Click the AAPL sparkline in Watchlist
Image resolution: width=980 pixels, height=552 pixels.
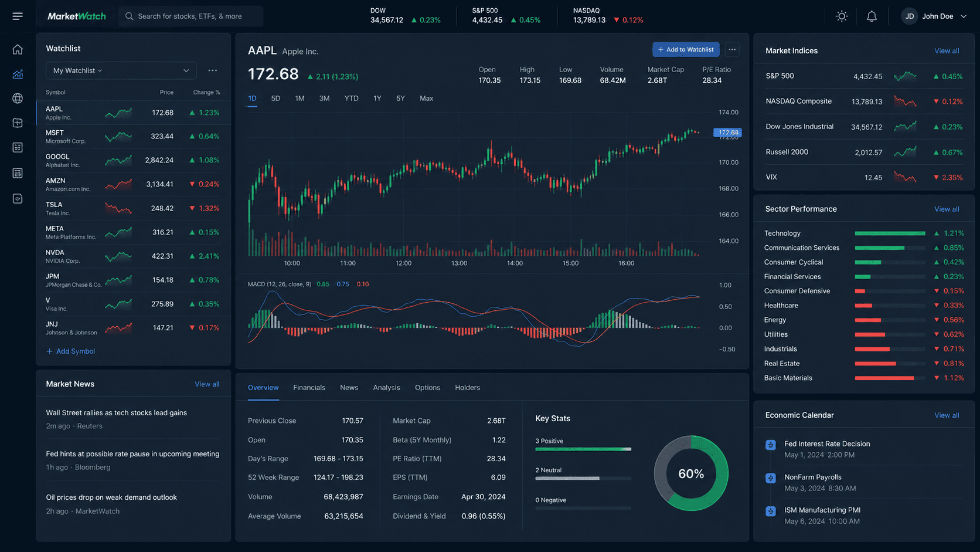118,113
